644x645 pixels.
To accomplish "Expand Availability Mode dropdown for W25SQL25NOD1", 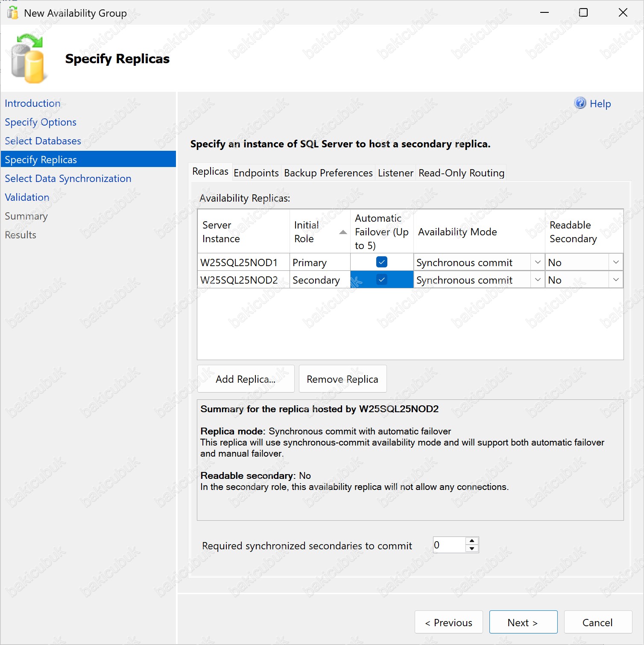I will (537, 262).
